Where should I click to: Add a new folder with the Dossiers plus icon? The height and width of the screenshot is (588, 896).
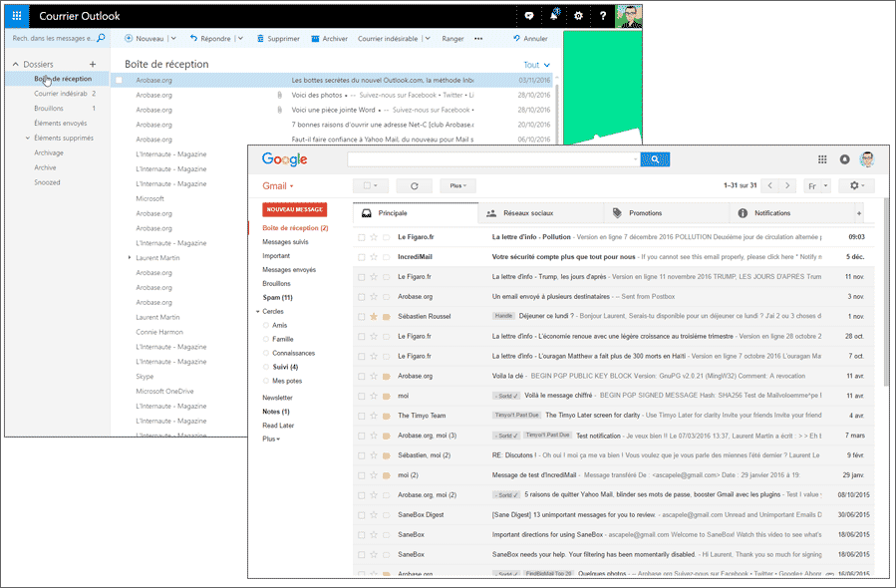93,64
